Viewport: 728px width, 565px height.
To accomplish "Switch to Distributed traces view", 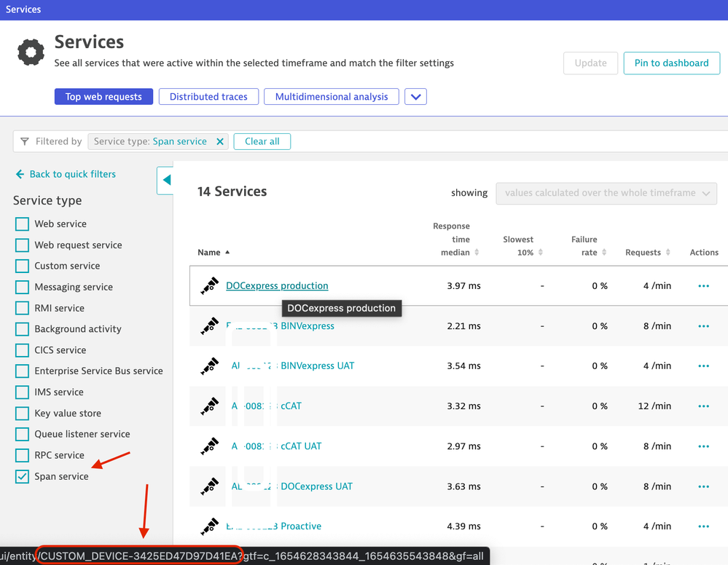I will [x=208, y=97].
